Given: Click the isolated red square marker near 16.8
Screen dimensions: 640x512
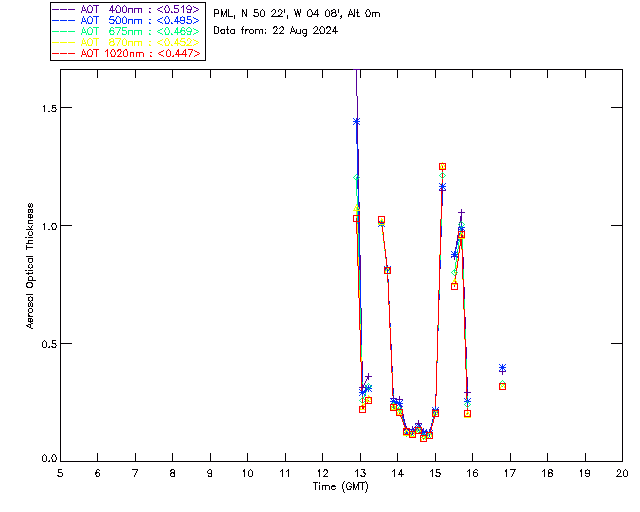Looking at the screenshot, I should (x=502, y=386).
